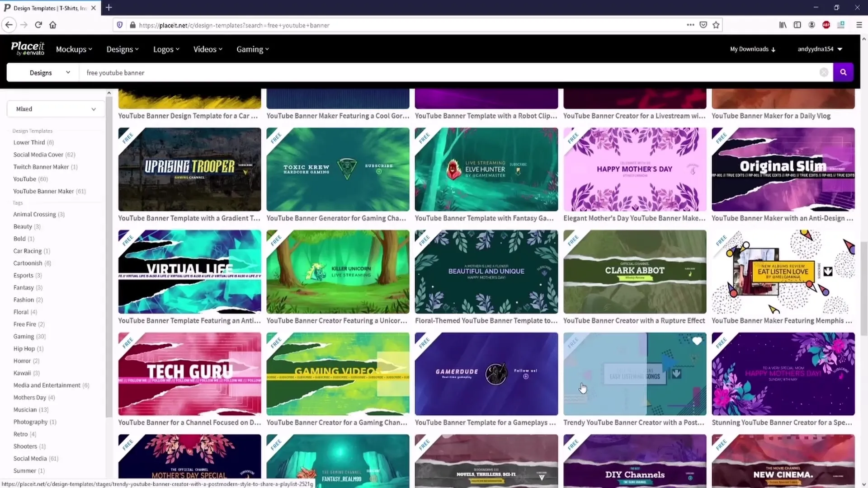Click the main page vertical scrollbar

(864, 289)
